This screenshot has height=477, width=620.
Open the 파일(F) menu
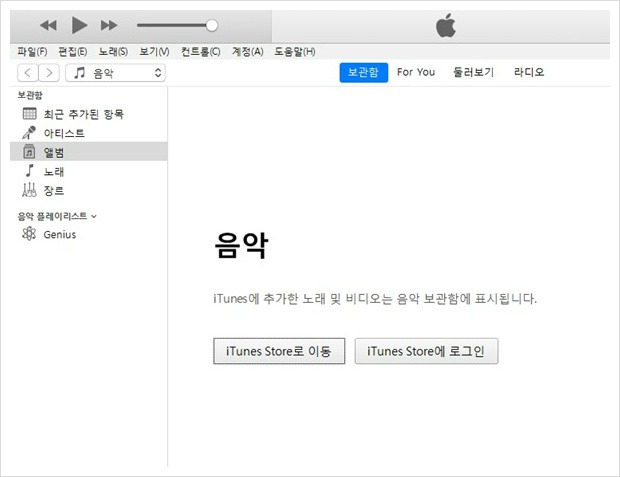click(32, 51)
